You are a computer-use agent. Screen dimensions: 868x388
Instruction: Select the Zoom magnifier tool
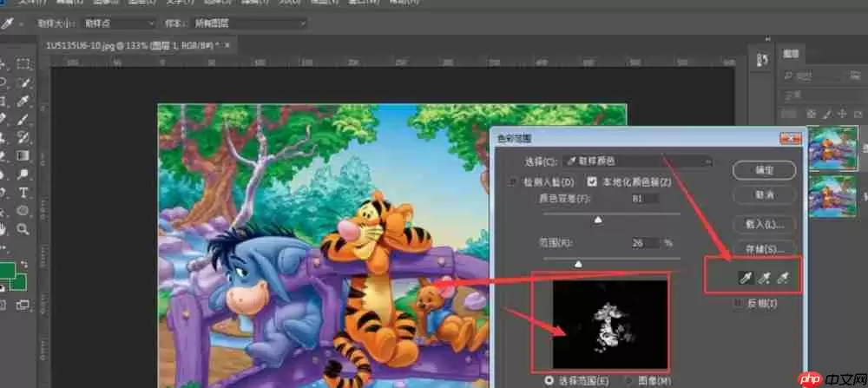[x=23, y=228]
